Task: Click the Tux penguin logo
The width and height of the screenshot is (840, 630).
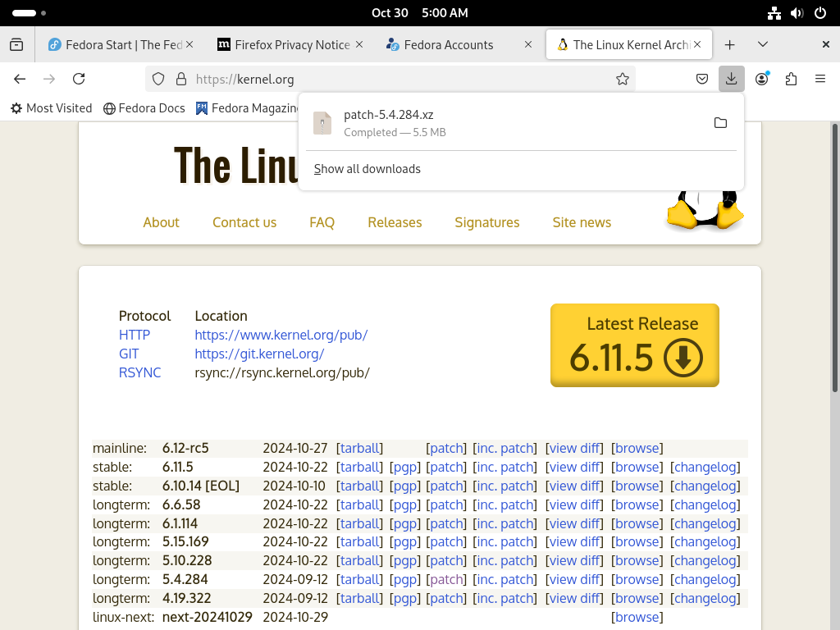Action: tap(705, 210)
